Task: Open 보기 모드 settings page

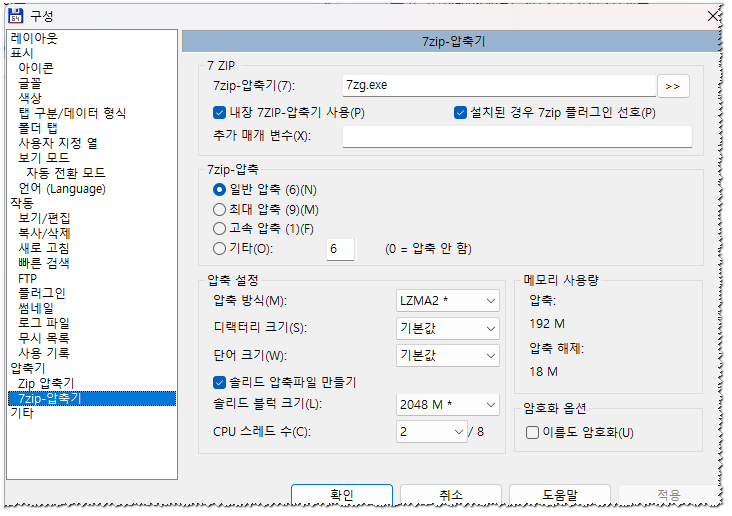Action: [44, 158]
